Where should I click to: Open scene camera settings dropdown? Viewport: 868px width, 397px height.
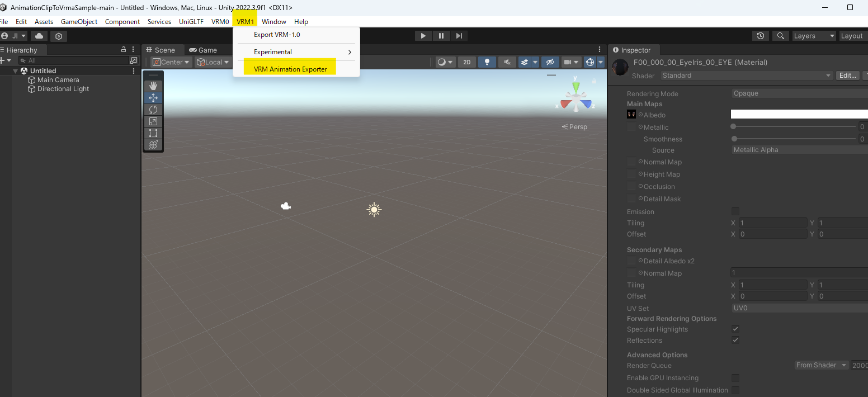(570, 62)
